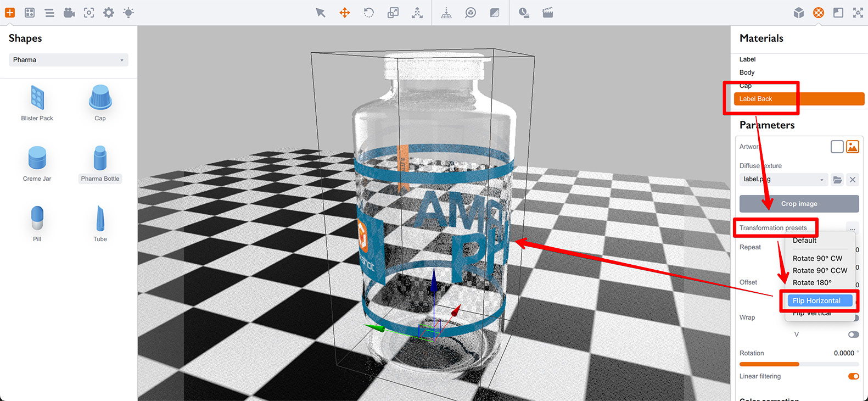This screenshot has height=401, width=868.
Task: Activate the orange move tool
Action: [345, 13]
